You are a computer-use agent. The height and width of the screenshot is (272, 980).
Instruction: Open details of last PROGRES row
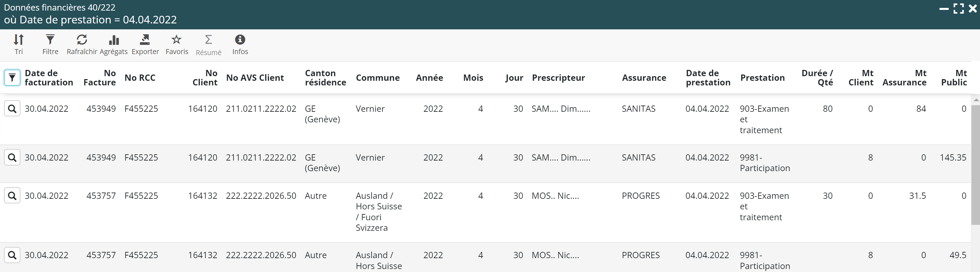tap(12, 255)
